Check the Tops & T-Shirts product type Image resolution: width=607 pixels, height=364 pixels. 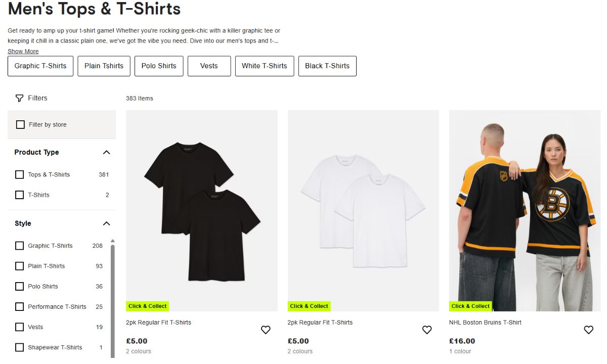[19, 174]
